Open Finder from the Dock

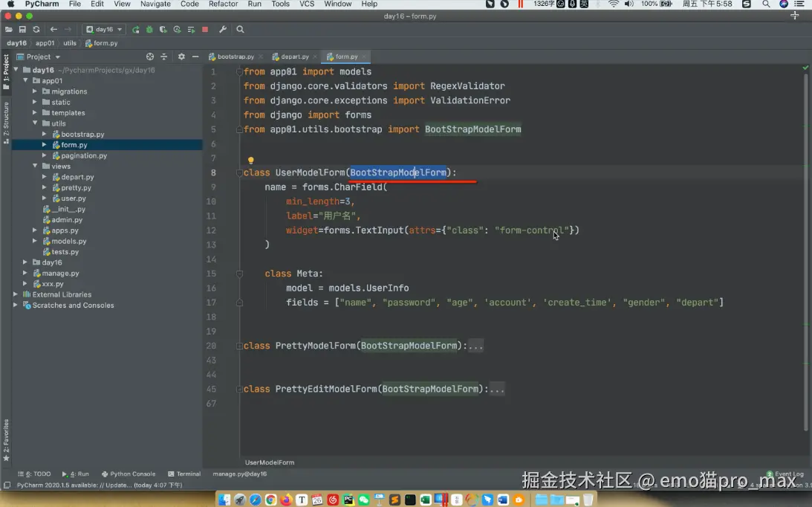pyautogui.click(x=224, y=500)
